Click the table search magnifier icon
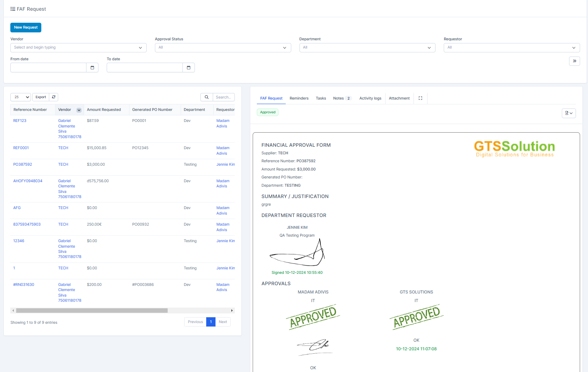 click(x=207, y=97)
